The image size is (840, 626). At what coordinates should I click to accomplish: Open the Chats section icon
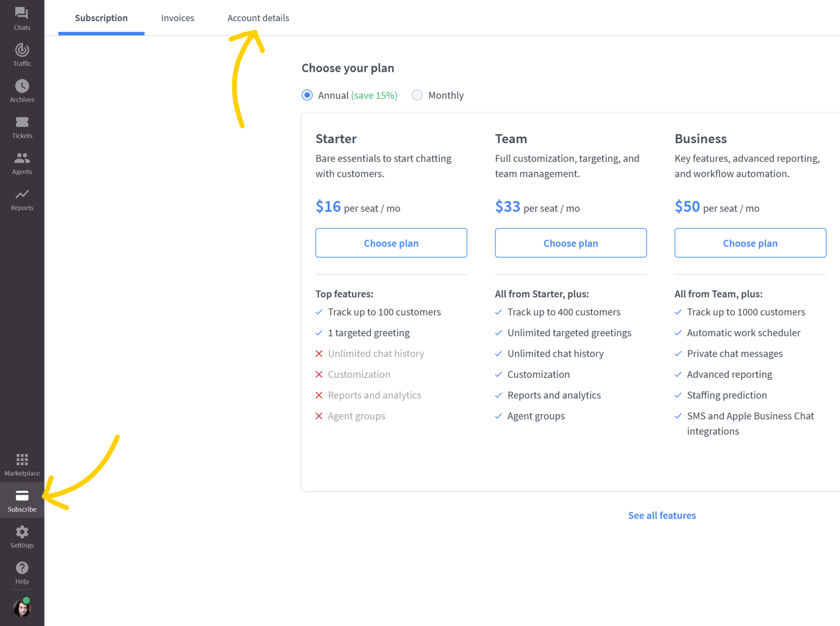coord(22,13)
